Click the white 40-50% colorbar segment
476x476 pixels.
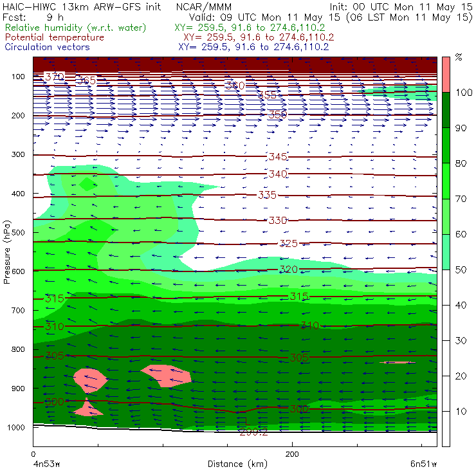coord(446,287)
